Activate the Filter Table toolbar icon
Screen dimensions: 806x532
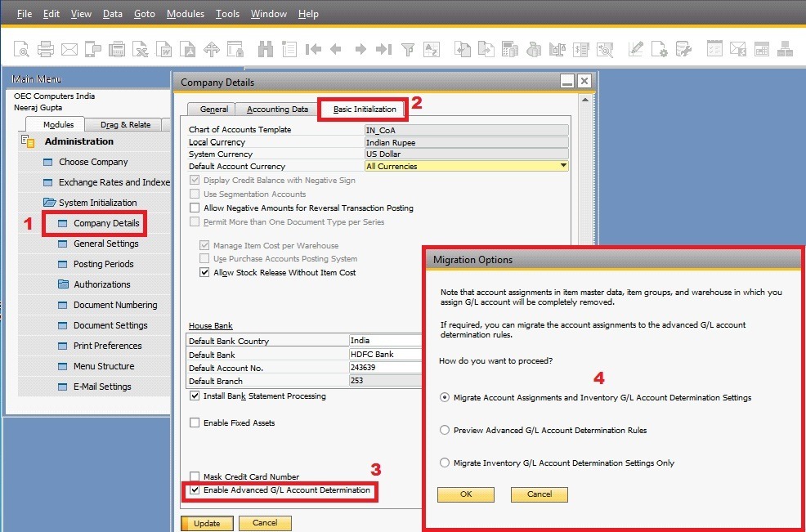coord(408,49)
